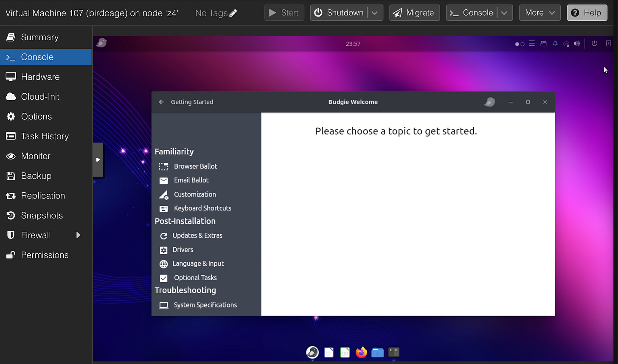Select the Console item in the sidebar
Image resolution: width=618 pixels, height=364 pixels.
(x=46, y=57)
